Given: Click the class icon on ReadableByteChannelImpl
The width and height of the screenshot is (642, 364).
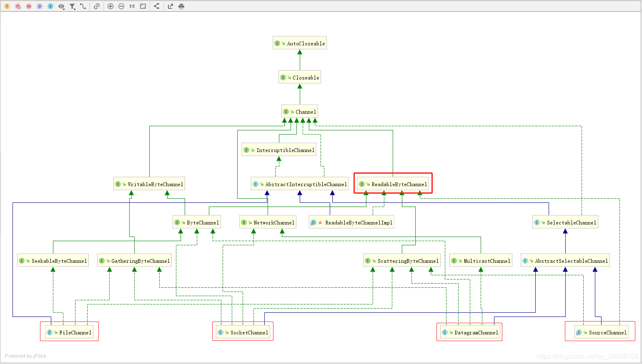Looking at the screenshot, I should [x=313, y=222].
